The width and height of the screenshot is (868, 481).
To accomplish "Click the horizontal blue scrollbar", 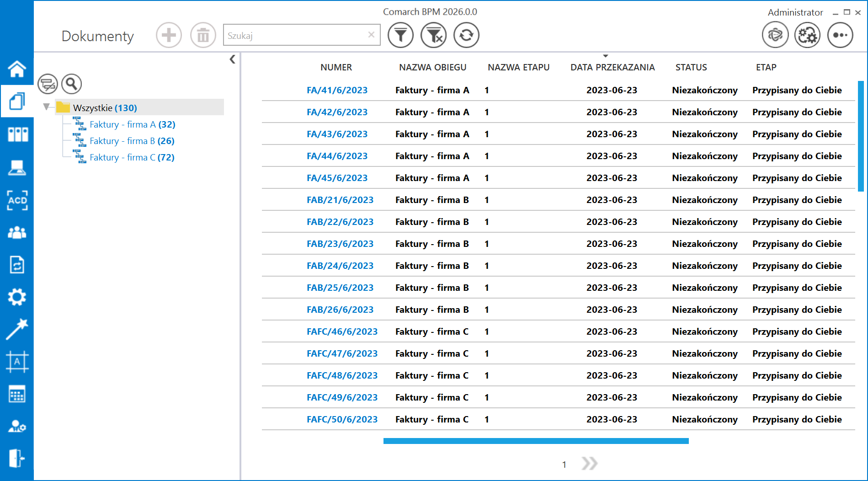I will coord(536,441).
